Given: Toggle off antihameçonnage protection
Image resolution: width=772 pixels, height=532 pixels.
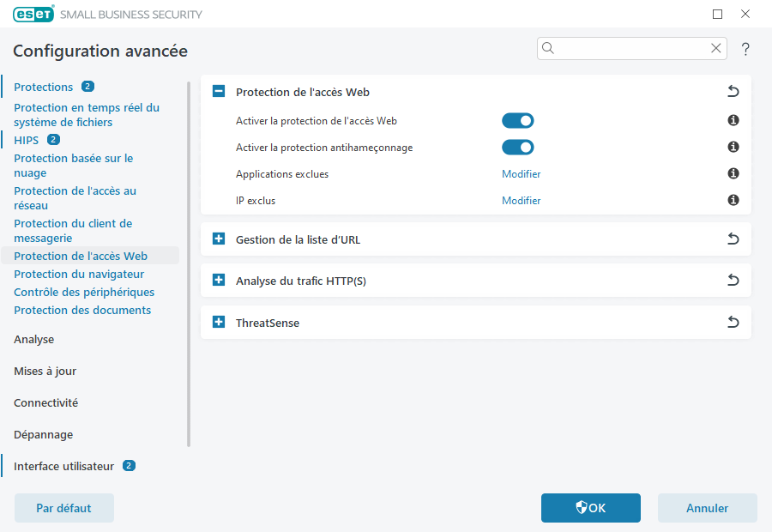Looking at the screenshot, I should 517,148.
